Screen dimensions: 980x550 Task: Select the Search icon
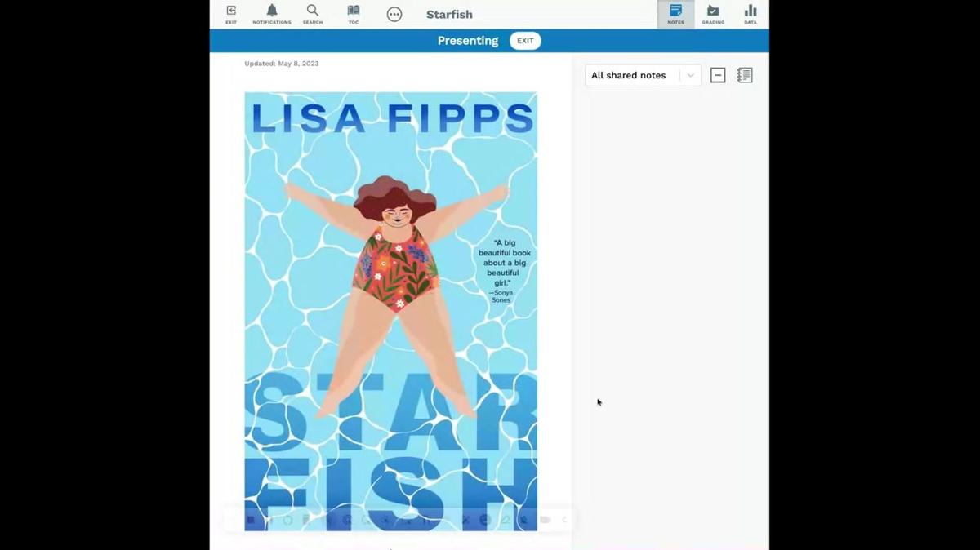pos(313,12)
